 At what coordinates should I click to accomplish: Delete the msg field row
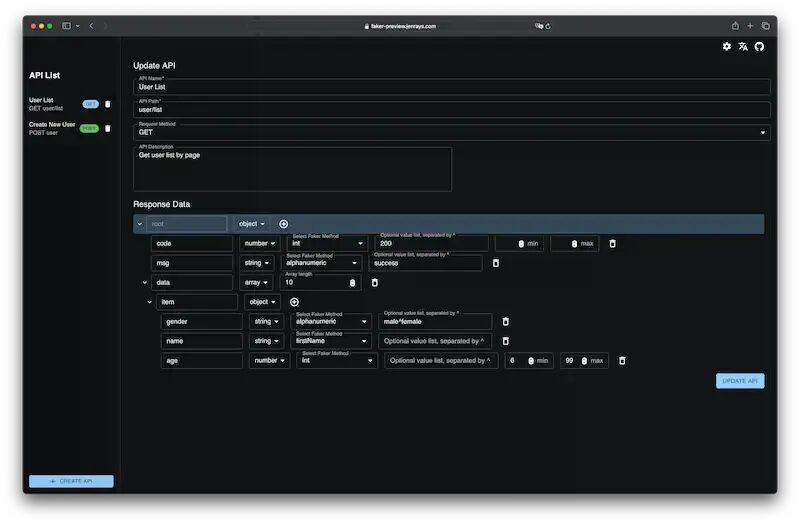coord(496,263)
